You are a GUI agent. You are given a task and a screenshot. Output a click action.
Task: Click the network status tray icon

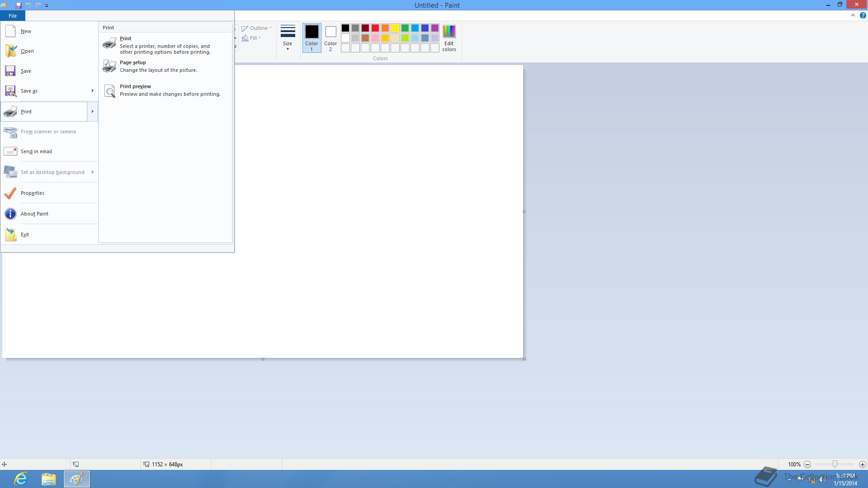pyautogui.click(x=812, y=480)
